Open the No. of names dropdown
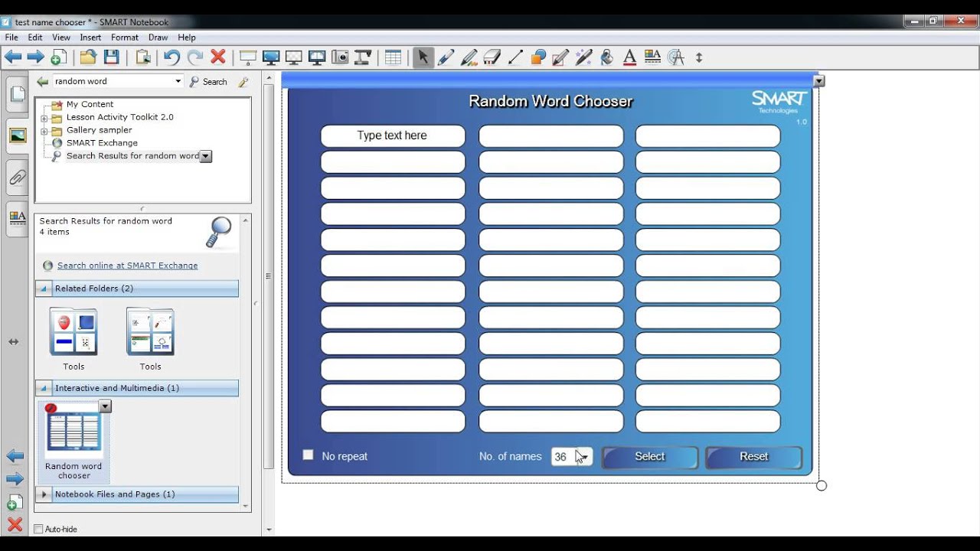This screenshot has height=551, width=980. point(583,457)
